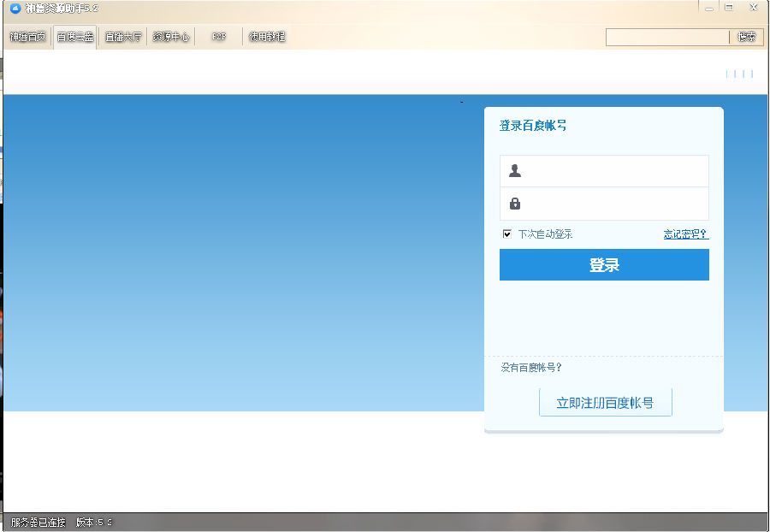The width and height of the screenshot is (770, 532).
Task: Open the 神盾首页 tab
Action: pos(28,37)
